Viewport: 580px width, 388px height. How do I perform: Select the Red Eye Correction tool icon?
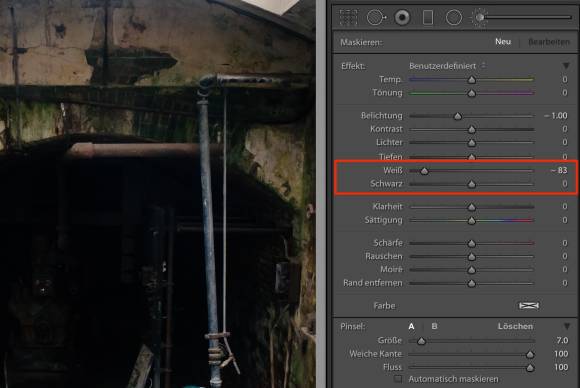coord(402,17)
